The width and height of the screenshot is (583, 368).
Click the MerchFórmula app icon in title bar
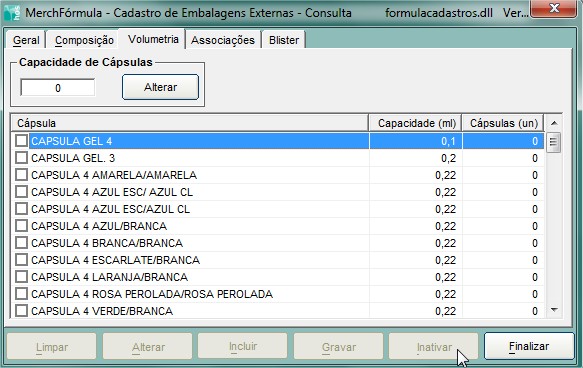12,13
